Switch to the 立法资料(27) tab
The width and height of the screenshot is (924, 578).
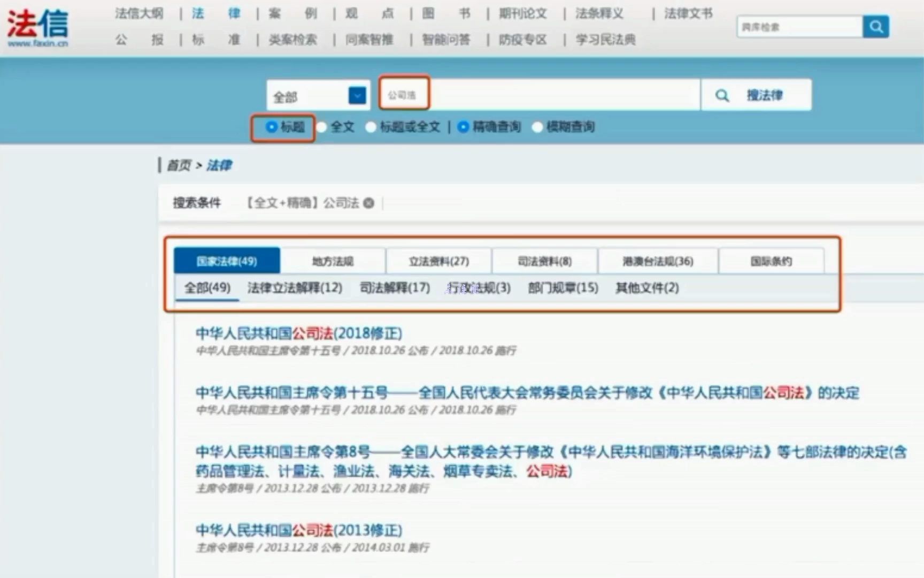[x=438, y=261]
